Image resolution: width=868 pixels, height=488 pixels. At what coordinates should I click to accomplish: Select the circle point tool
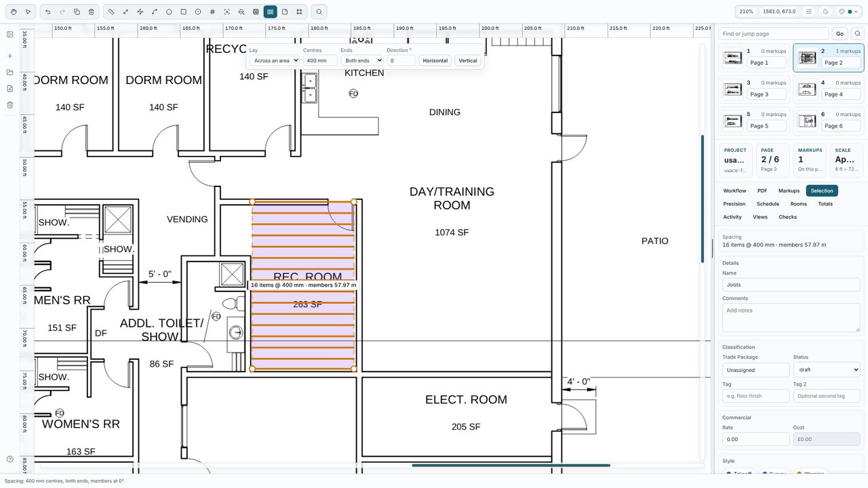pyautogui.click(x=198, y=12)
